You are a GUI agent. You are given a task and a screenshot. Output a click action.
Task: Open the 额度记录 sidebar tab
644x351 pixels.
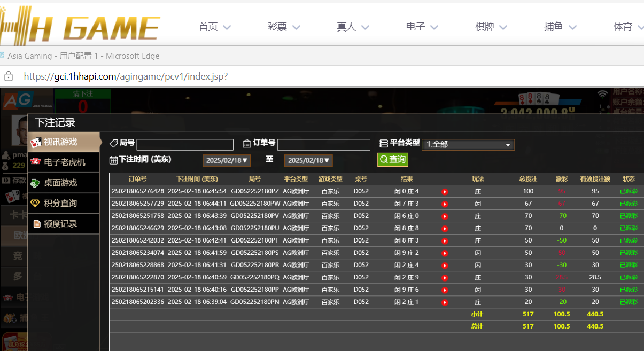click(60, 224)
